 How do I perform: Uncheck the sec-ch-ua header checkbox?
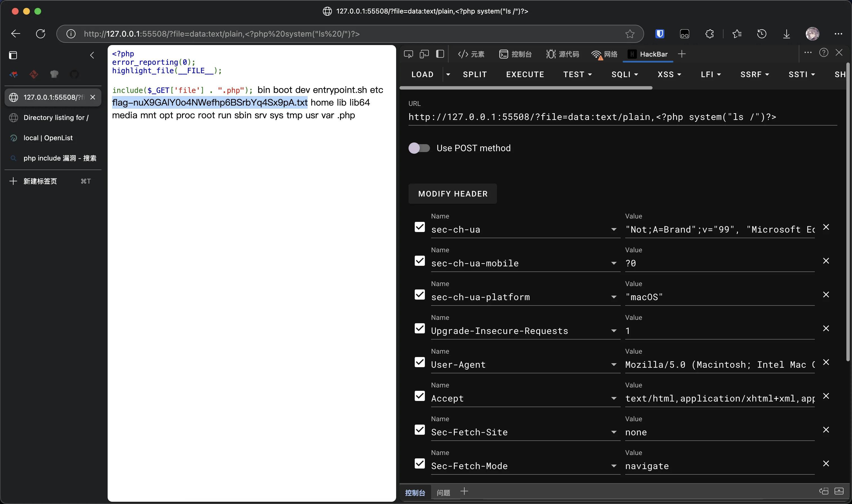pyautogui.click(x=420, y=227)
